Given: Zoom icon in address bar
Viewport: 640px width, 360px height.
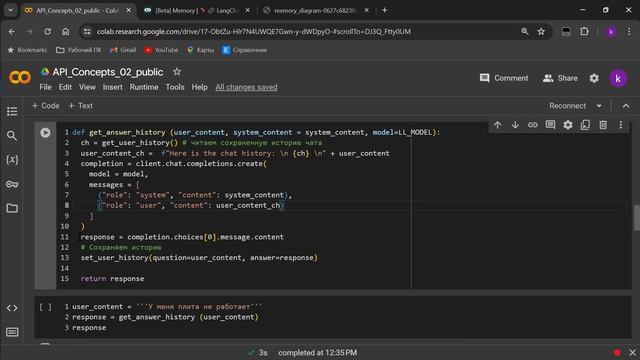Looking at the screenshot, I should [x=524, y=31].
